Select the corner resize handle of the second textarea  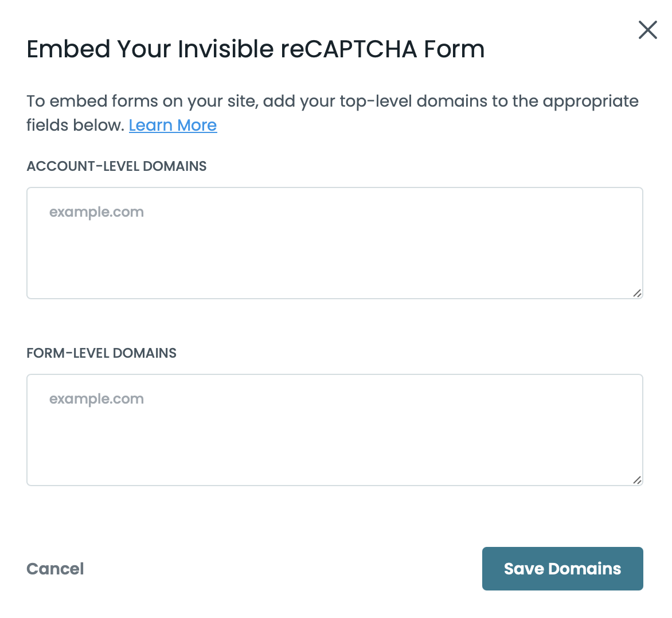638,480
